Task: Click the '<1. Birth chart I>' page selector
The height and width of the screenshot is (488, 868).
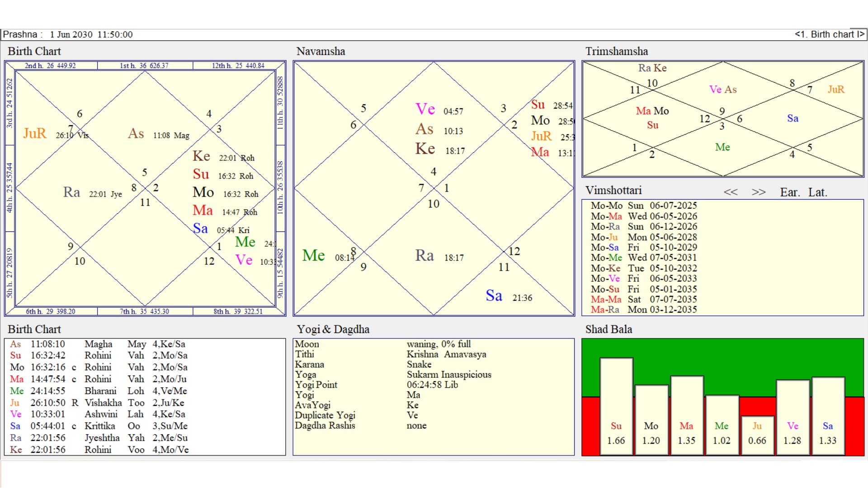Action: 830,34
